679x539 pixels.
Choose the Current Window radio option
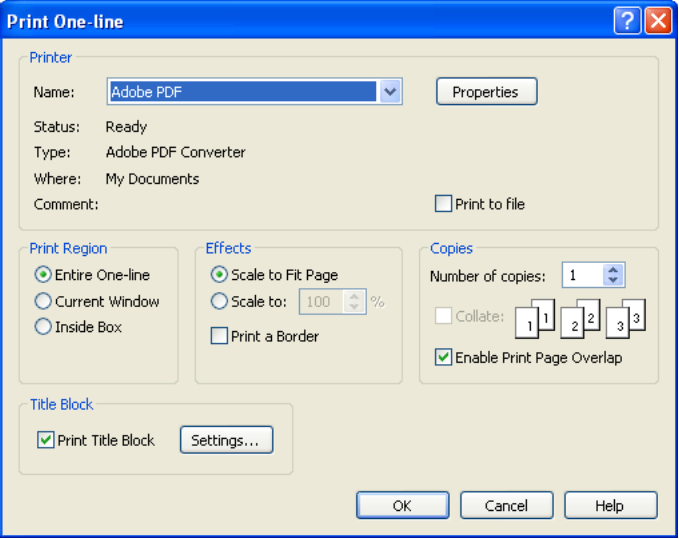click(x=43, y=301)
